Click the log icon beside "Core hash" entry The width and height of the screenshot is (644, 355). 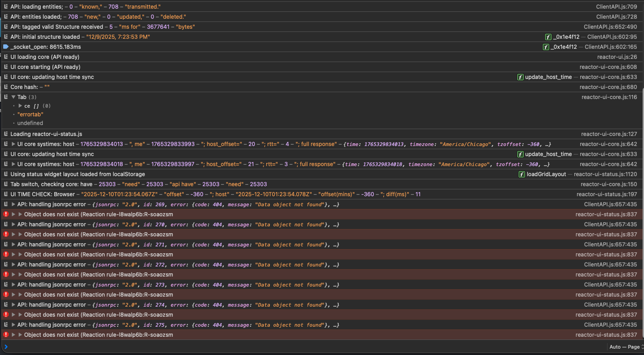[x=5, y=87]
